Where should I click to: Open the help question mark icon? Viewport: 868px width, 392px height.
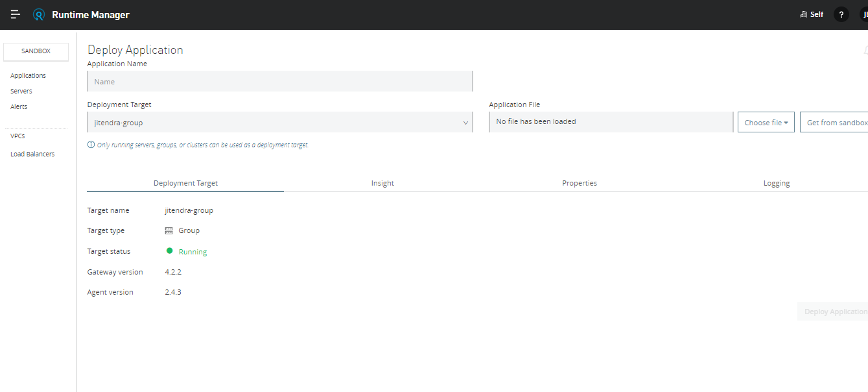pyautogui.click(x=841, y=14)
